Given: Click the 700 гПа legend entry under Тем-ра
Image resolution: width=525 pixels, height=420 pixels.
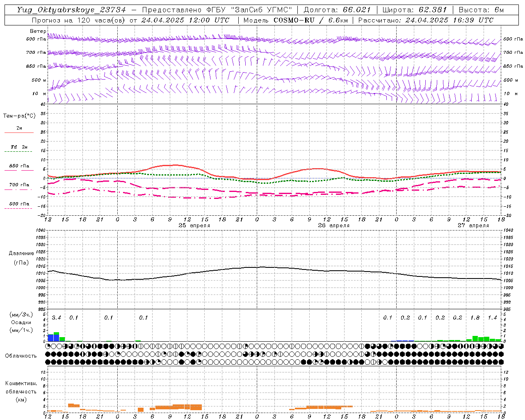Looking at the screenshot, I should (19, 185).
